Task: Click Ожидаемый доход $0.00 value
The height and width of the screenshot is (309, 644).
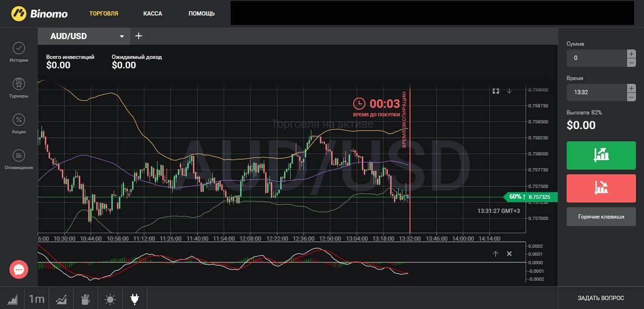Action: pos(124,65)
